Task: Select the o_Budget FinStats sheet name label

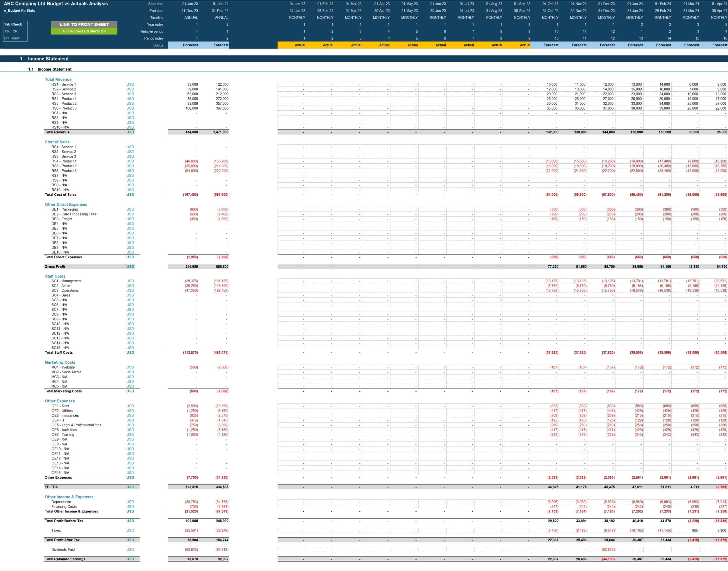Action: coord(19,11)
